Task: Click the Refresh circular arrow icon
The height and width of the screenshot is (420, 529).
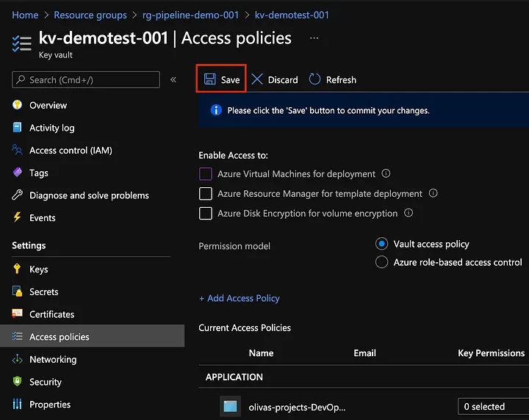Action: pyautogui.click(x=314, y=79)
